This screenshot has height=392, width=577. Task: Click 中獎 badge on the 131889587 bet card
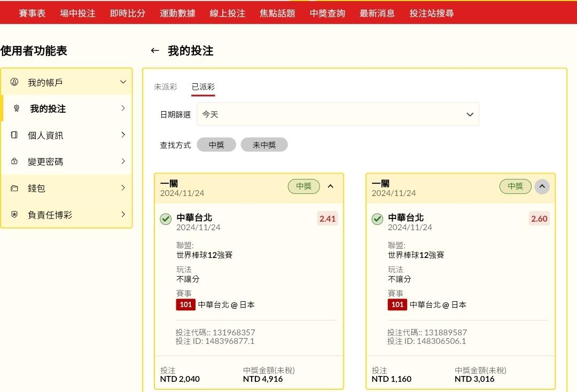pyautogui.click(x=516, y=186)
